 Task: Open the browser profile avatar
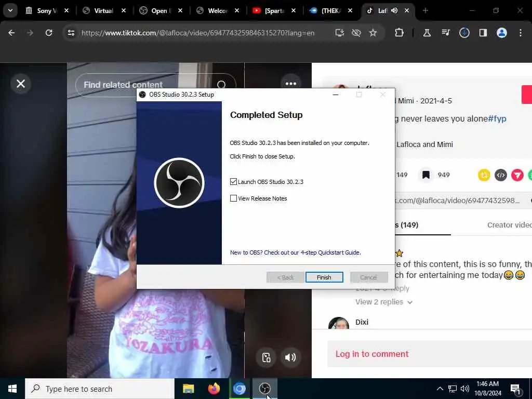[x=501, y=33]
